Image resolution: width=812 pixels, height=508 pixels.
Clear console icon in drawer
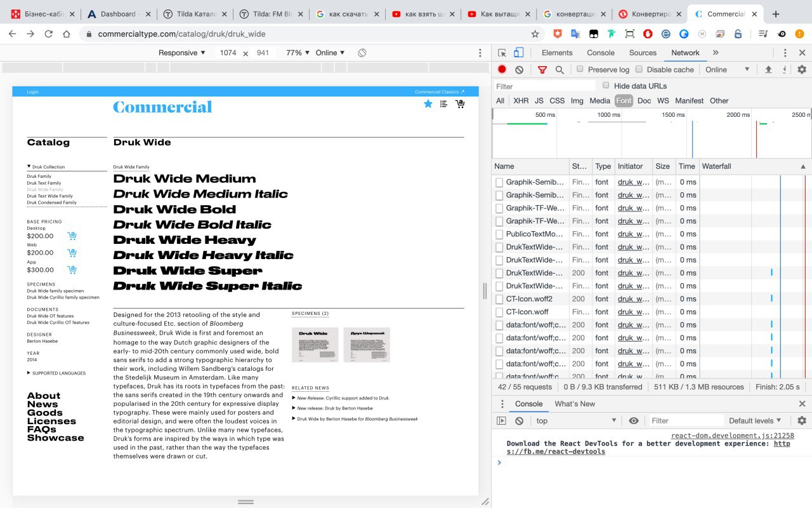click(519, 420)
